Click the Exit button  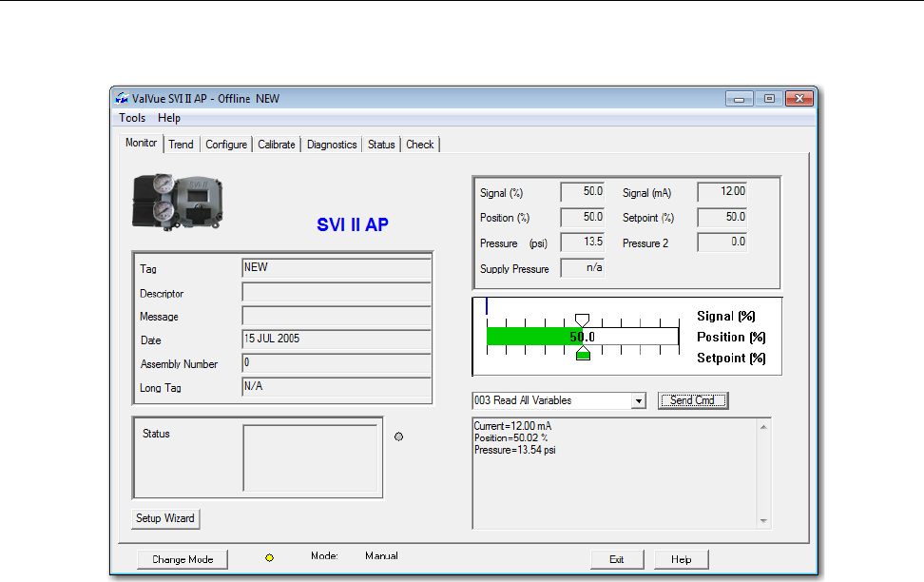coord(616,559)
